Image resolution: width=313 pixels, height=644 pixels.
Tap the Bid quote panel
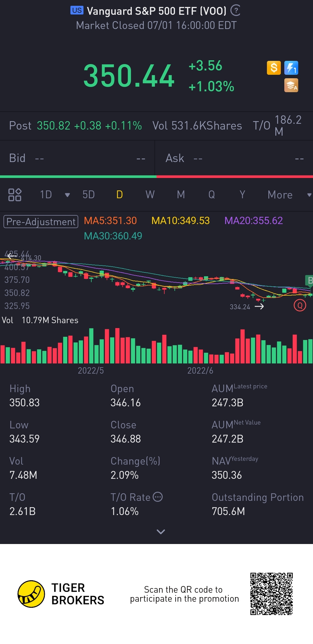77,158
